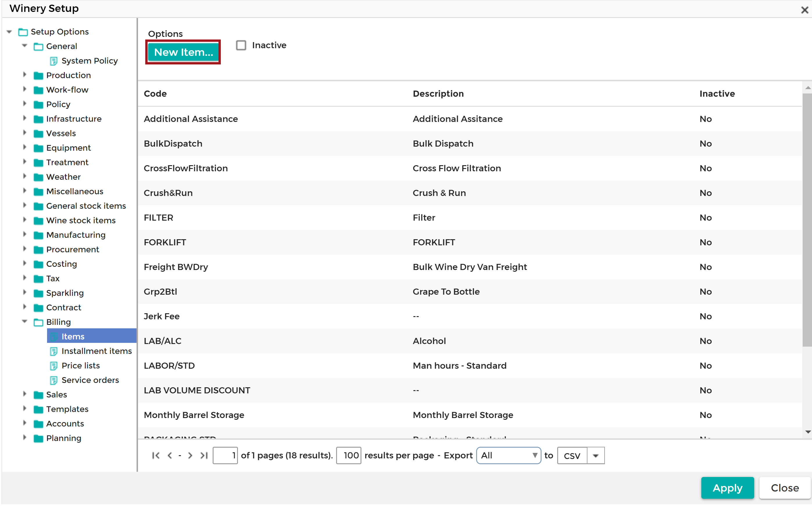Go to first page of results

156,455
